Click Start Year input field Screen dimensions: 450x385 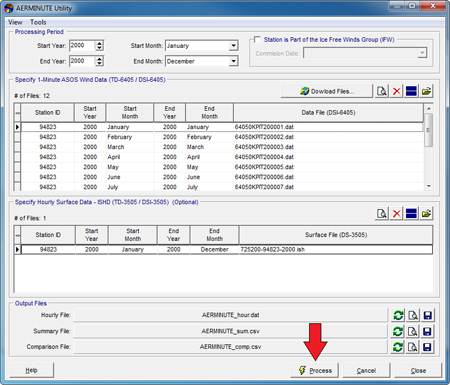pyautogui.click(x=82, y=45)
